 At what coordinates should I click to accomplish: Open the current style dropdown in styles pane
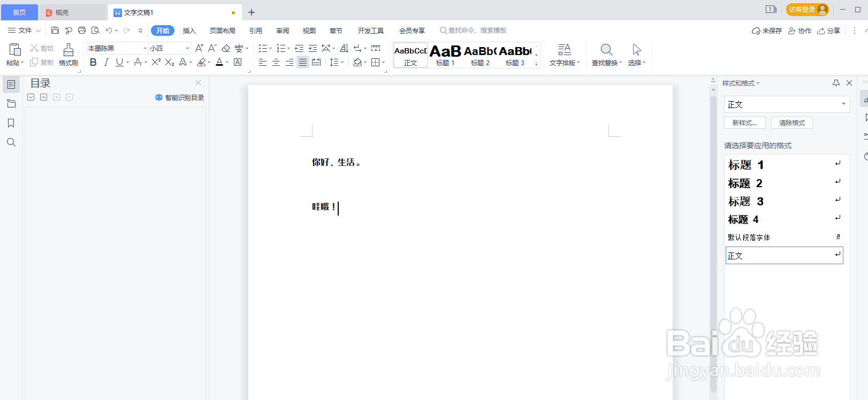tap(843, 104)
